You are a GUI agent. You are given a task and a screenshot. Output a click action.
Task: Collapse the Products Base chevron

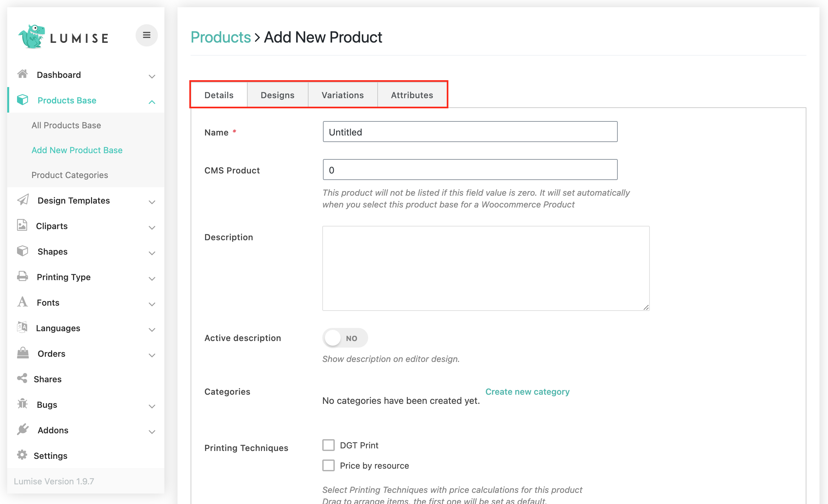coord(152,102)
